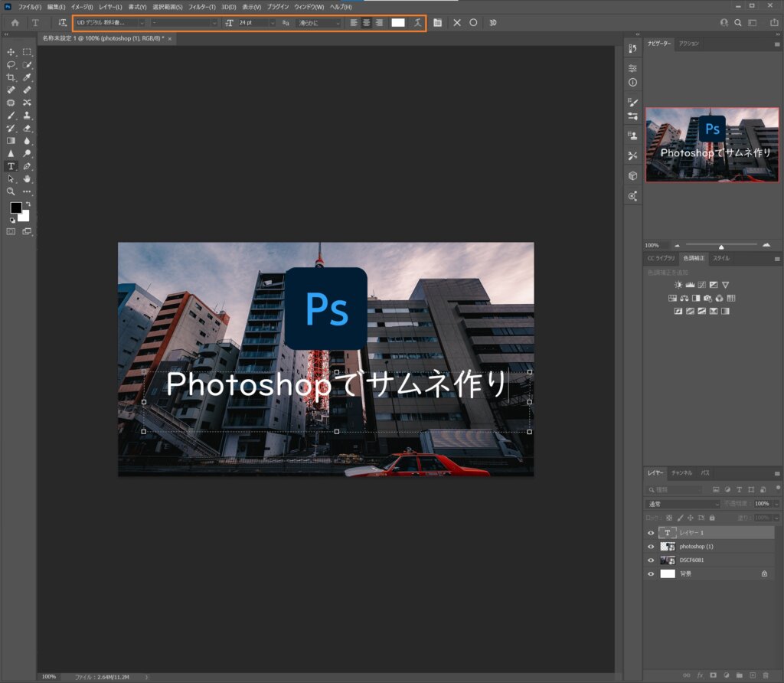This screenshot has width=784, height=683.
Task: Open the layer filter type search dropdown
Action: tap(676, 489)
